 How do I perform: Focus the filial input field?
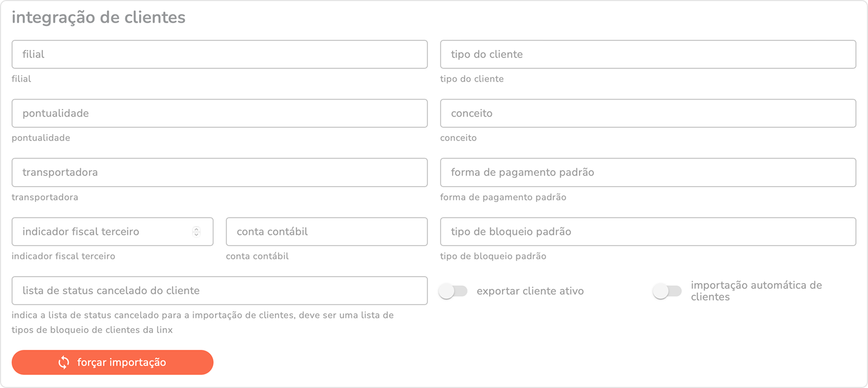pyautogui.click(x=219, y=55)
